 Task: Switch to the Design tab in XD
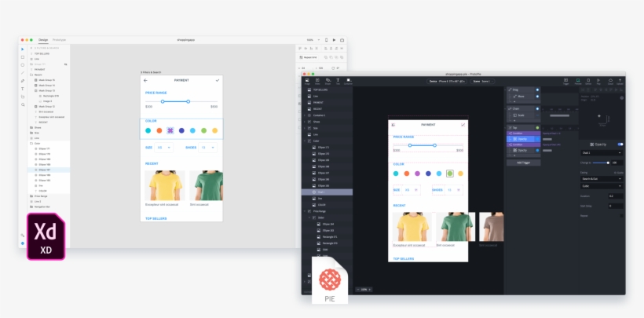point(43,39)
